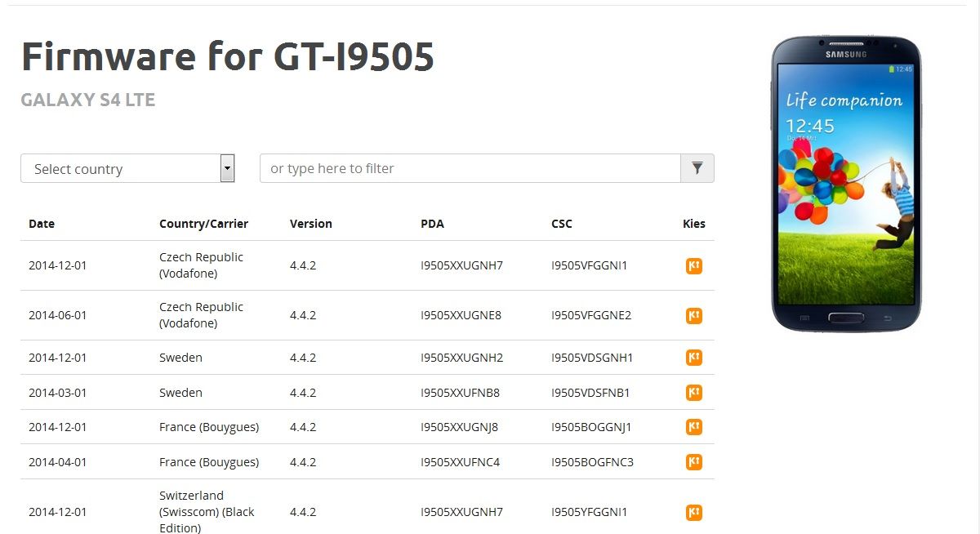Click date 2014-03-01 in Sweden row
980x534 pixels.
pyautogui.click(x=57, y=393)
